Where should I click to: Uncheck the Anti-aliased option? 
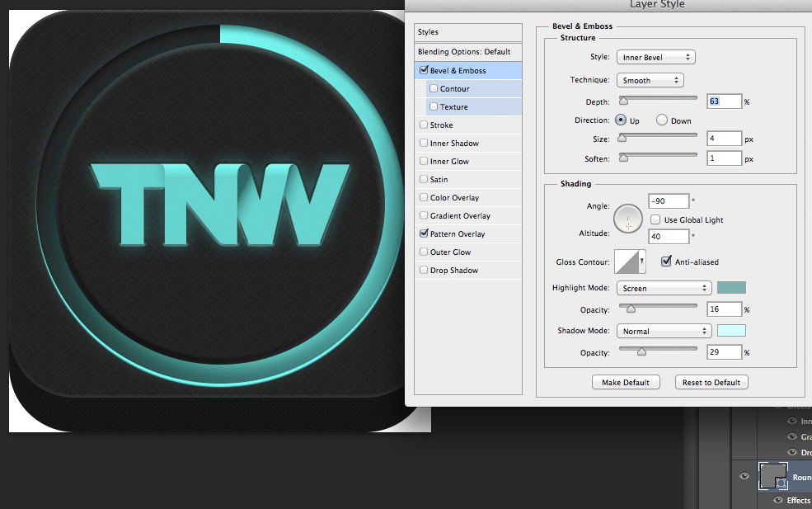[x=666, y=262]
